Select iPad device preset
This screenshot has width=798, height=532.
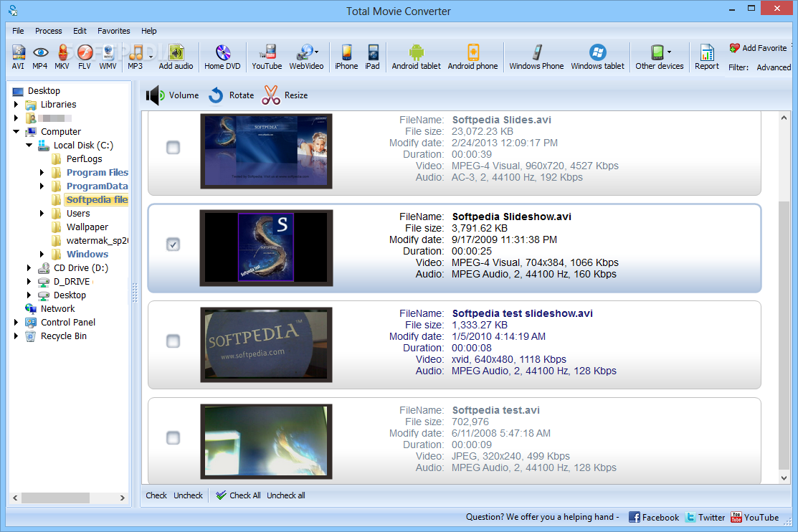tap(373, 57)
